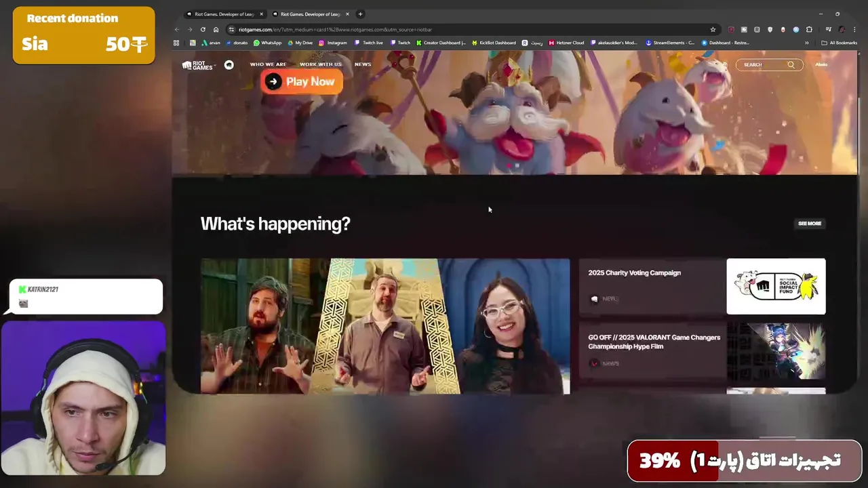Open the Chrome three-dot menu
Viewport: 868px width, 488px height.
pyautogui.click(x=854, y=29)
